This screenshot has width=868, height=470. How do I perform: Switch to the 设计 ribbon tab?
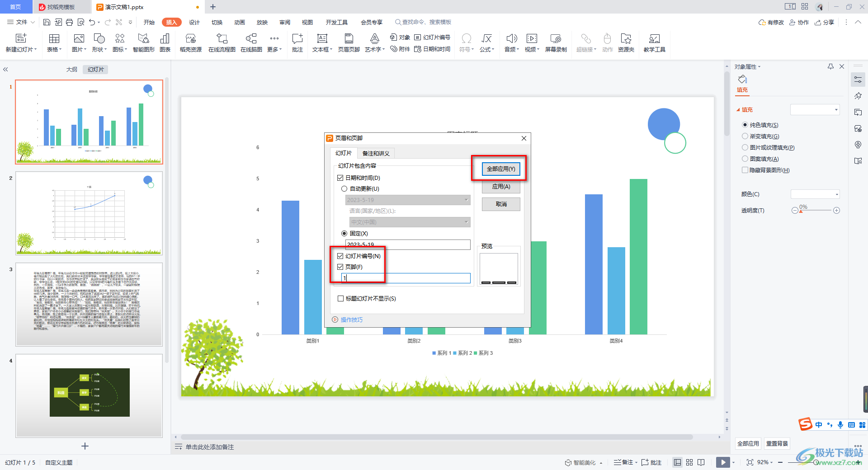pos(194,22)
